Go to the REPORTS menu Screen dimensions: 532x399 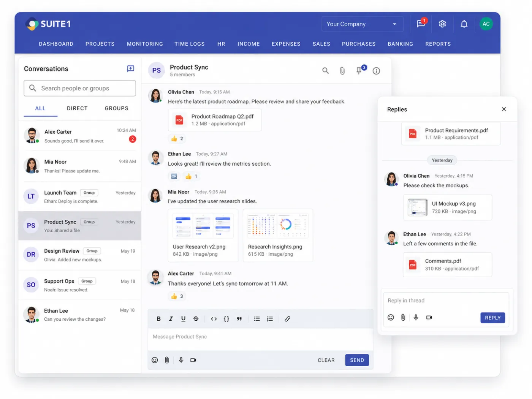438,44
